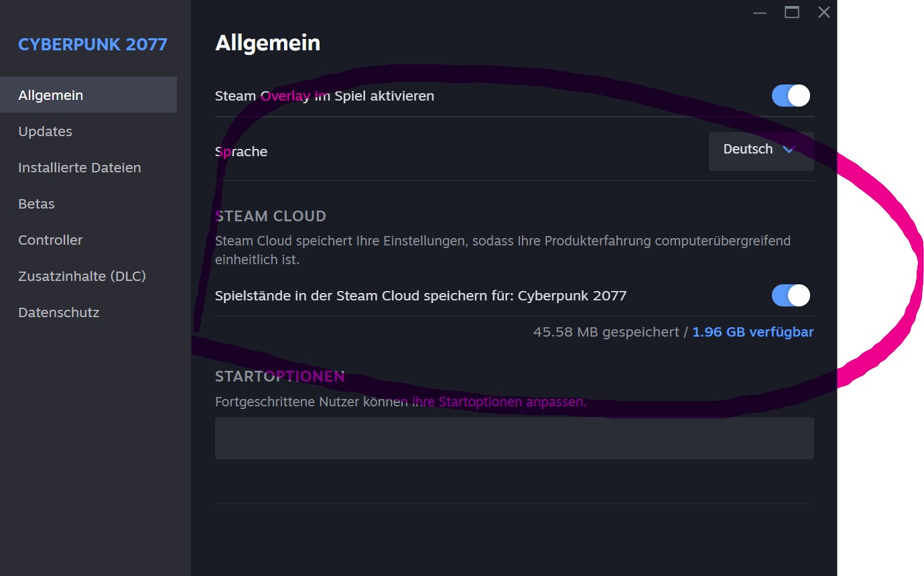Click the 45.58 MB gespeichert text
Screen dimensions: 924x576
pos(606,332)
